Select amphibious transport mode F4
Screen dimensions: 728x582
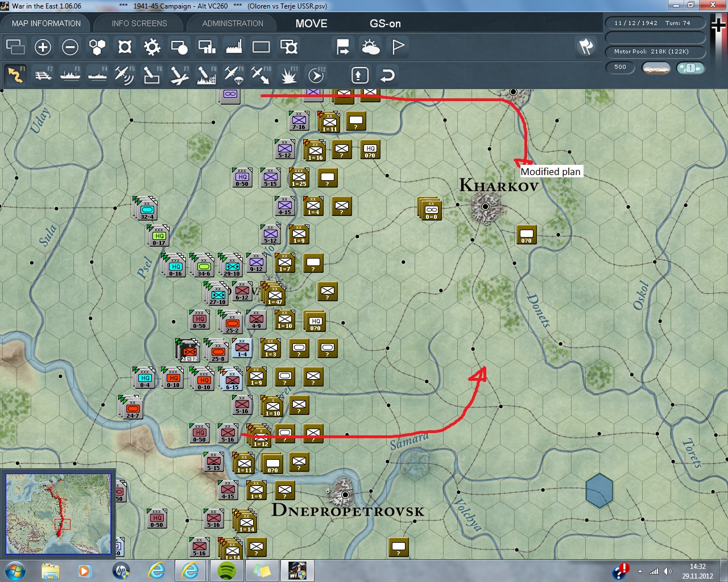click(97, 75)
